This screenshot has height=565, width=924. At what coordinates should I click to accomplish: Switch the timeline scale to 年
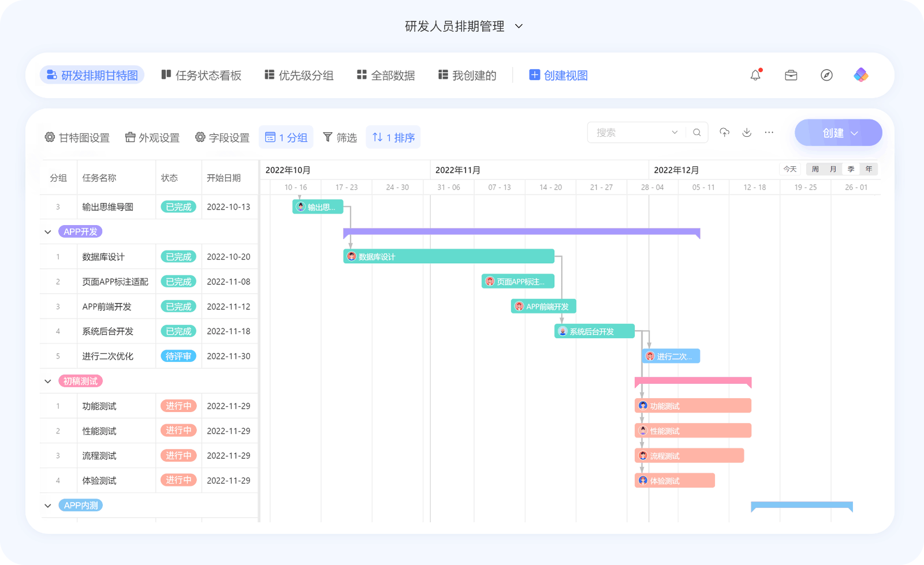(x=869, y=169)
